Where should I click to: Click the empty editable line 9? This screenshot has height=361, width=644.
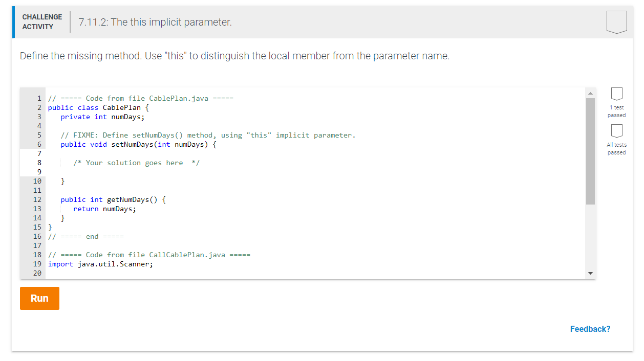point(315,172)
